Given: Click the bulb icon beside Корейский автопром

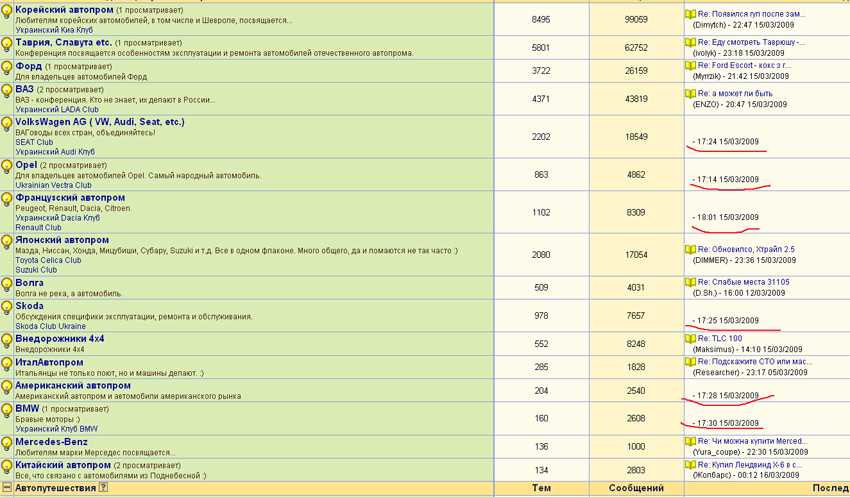Looking at the screenshot, I should 7,17.
